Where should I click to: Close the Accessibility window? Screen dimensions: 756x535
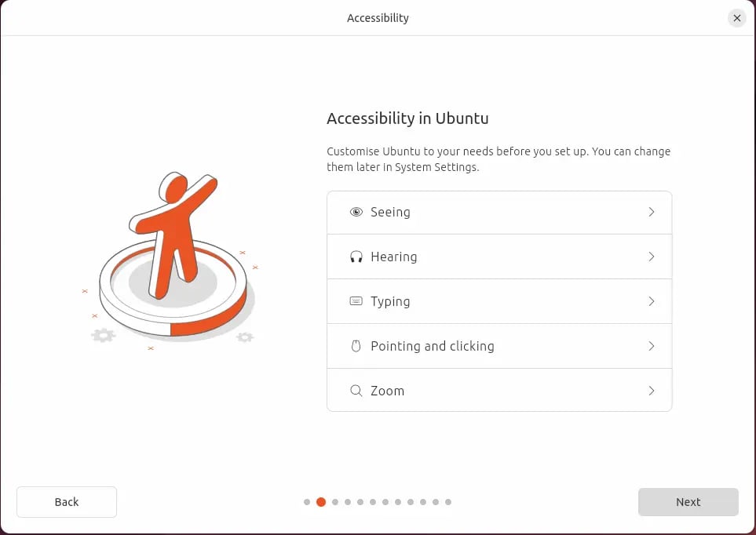pyautogui.click(x=736, y=18)
